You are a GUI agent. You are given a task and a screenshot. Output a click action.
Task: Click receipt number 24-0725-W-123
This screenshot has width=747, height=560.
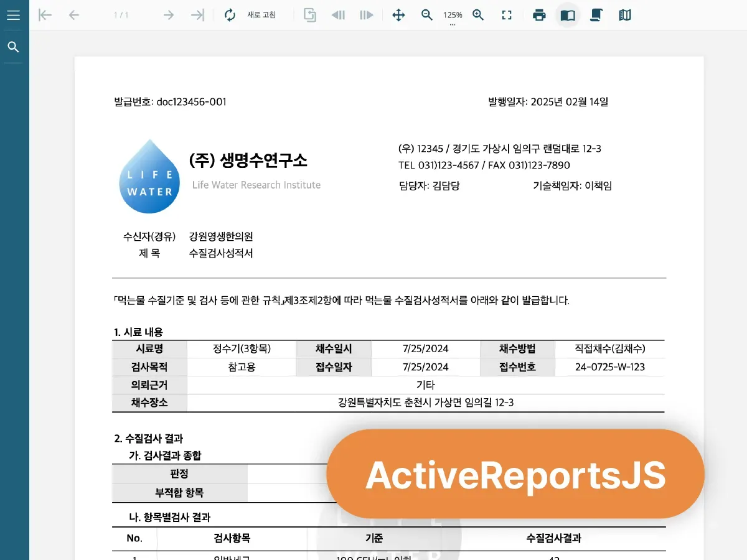(609, 367)
